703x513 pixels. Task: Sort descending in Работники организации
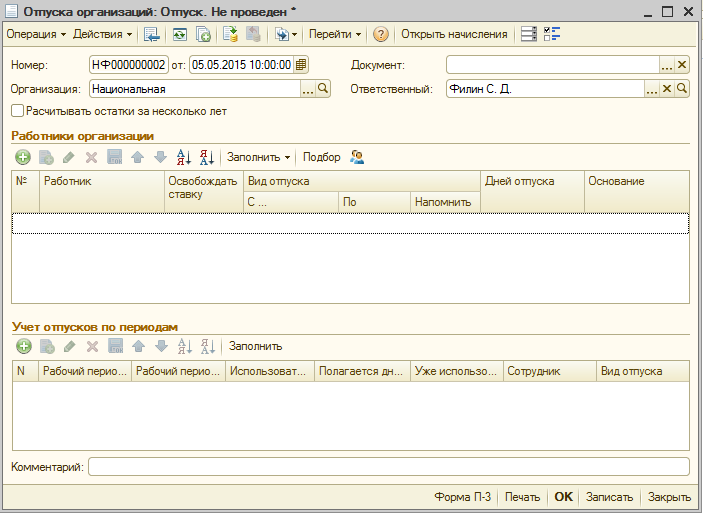(207, 157)
